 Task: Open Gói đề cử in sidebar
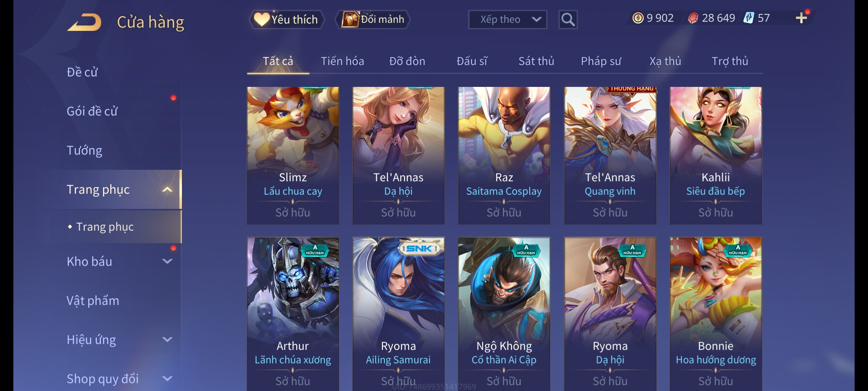92,111
